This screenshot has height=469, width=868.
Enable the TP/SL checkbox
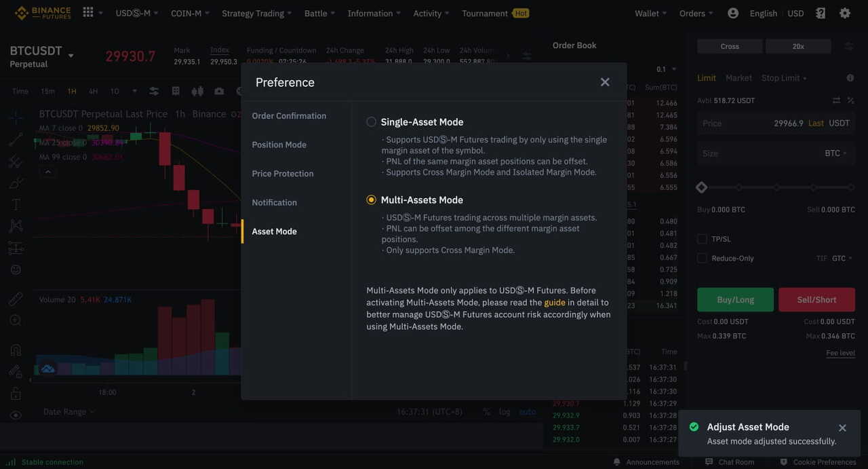tap(702, 239)
